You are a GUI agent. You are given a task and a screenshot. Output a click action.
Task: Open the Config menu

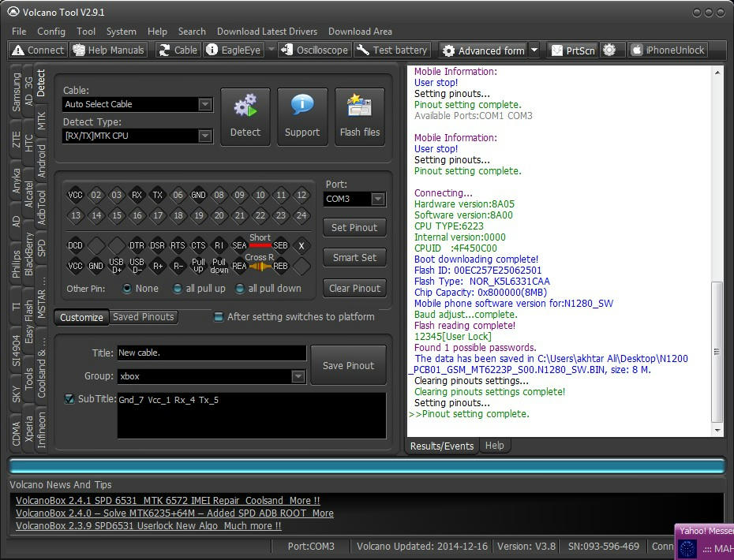click(x=51, y=32)
